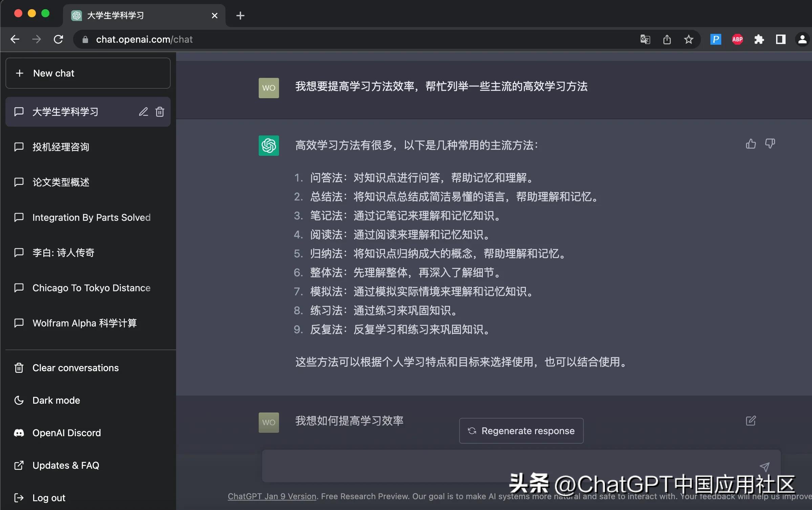Open the ChatGPT Jan 9 Version link

pos(271,496)
